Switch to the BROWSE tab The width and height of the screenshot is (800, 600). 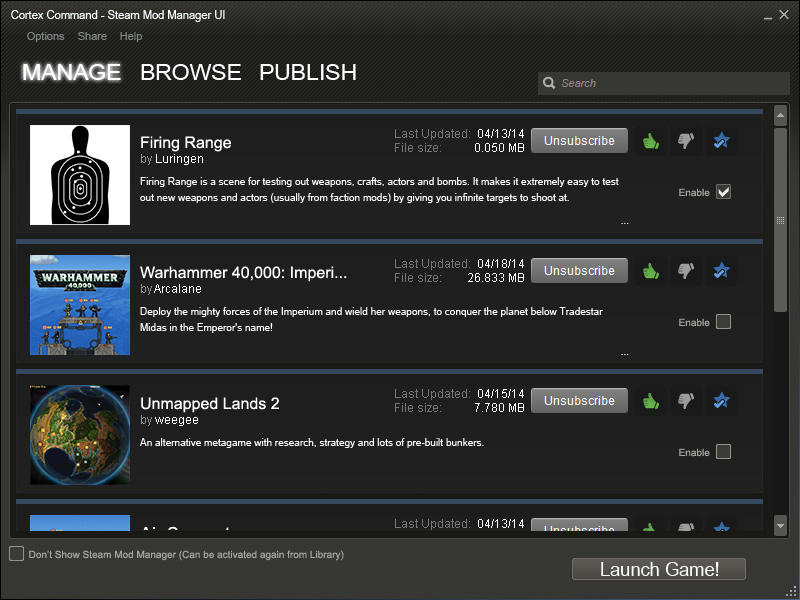tap(191, 72)
